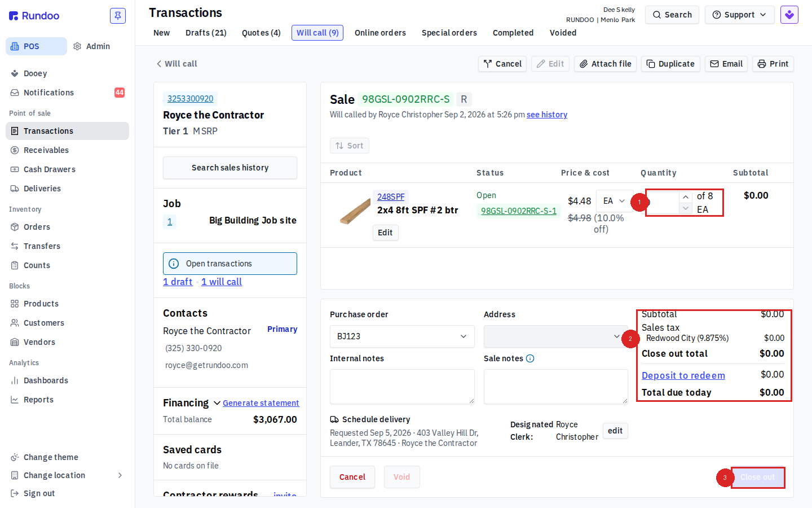
Task: Print the transaction
Action: (x=773, y=64)
